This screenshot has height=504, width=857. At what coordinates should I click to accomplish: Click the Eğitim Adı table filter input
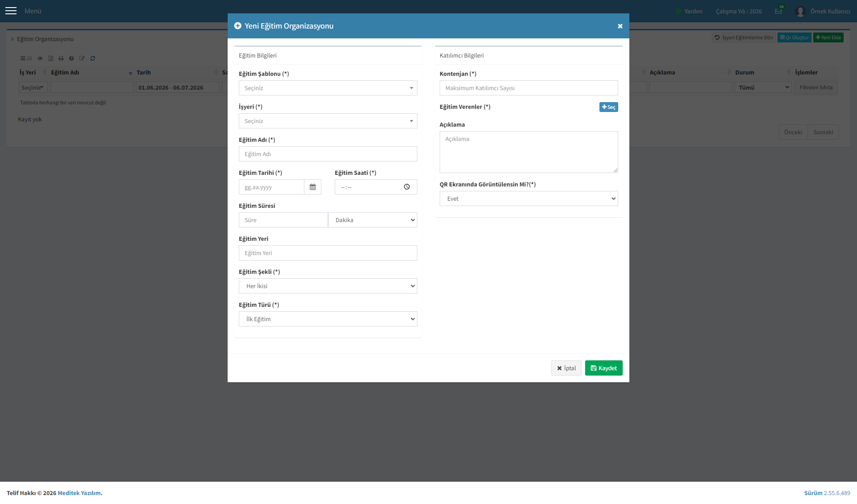coord(92,87)
